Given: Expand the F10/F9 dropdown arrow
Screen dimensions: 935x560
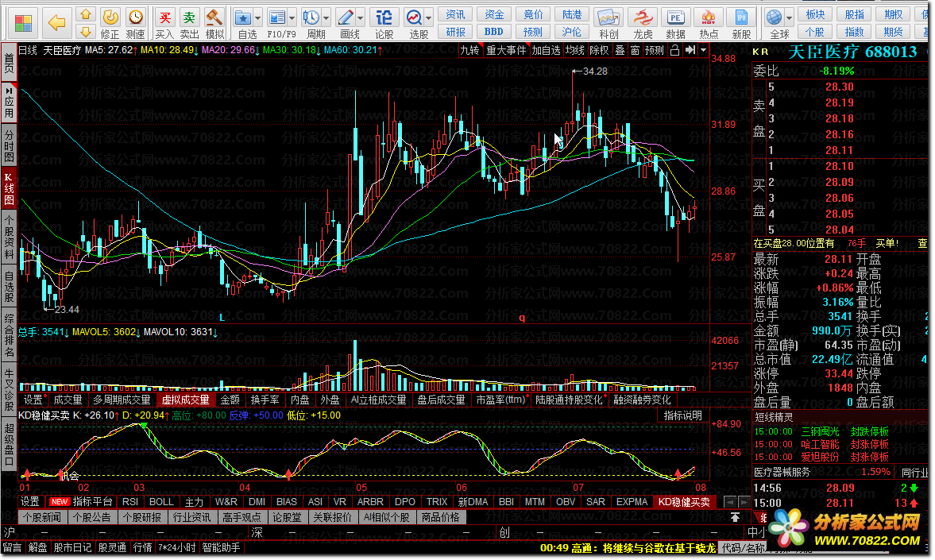Looking at the screenshot, I should click(292, 18).
